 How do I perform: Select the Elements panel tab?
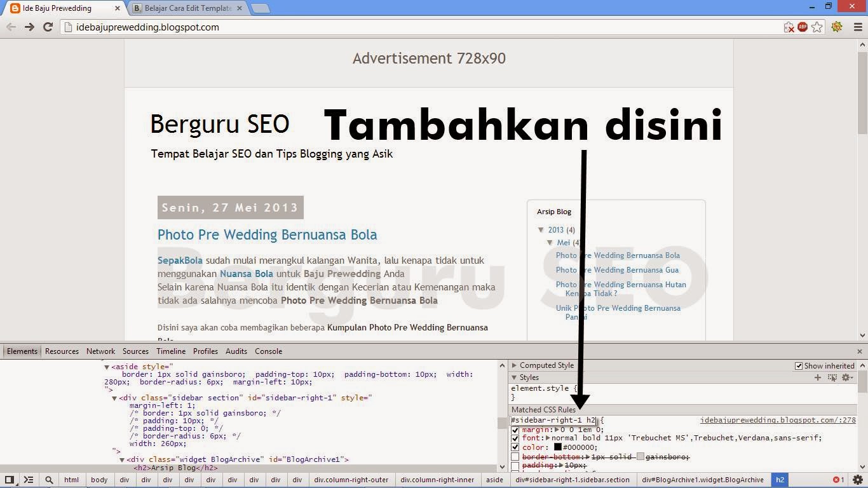pos(22,351)
